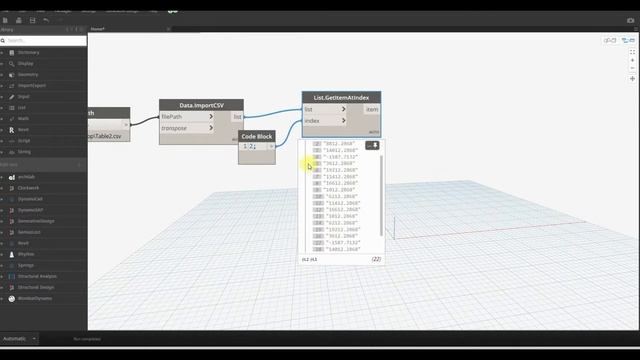Click the Rhythm add-on icon

coord(12,254)
